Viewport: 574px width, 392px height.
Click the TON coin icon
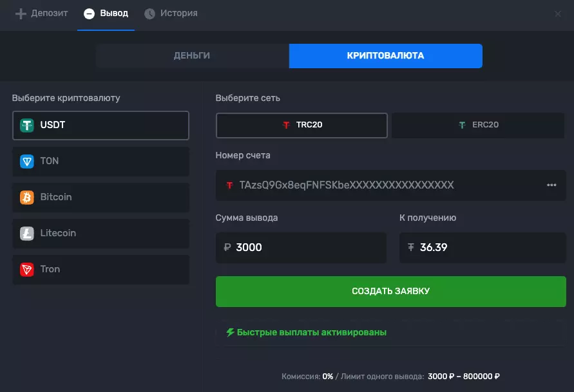tap(27, 162)
